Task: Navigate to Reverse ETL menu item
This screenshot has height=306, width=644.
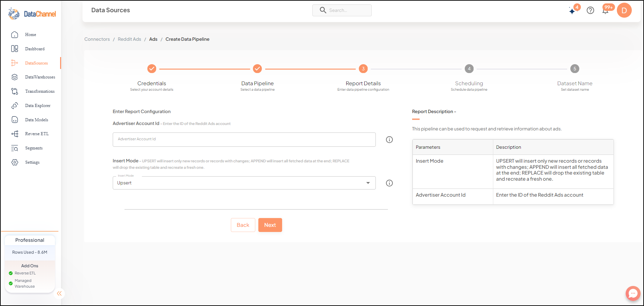Action: (x=37, y=134)
